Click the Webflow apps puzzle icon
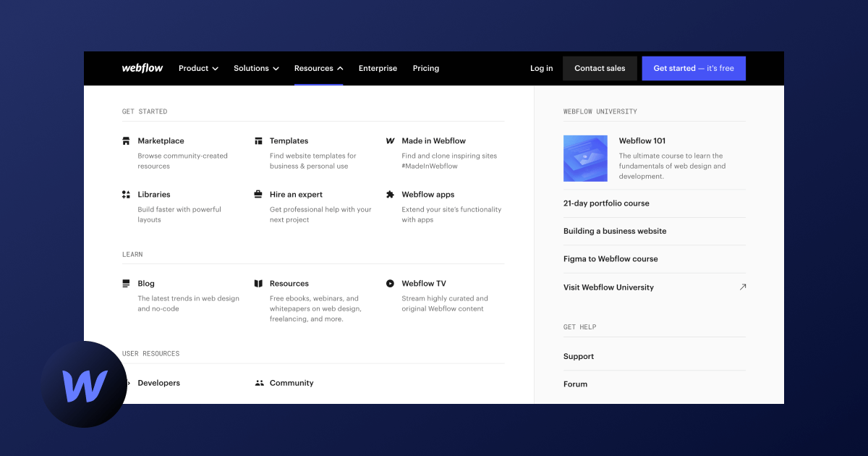 [x=390, y=195]
